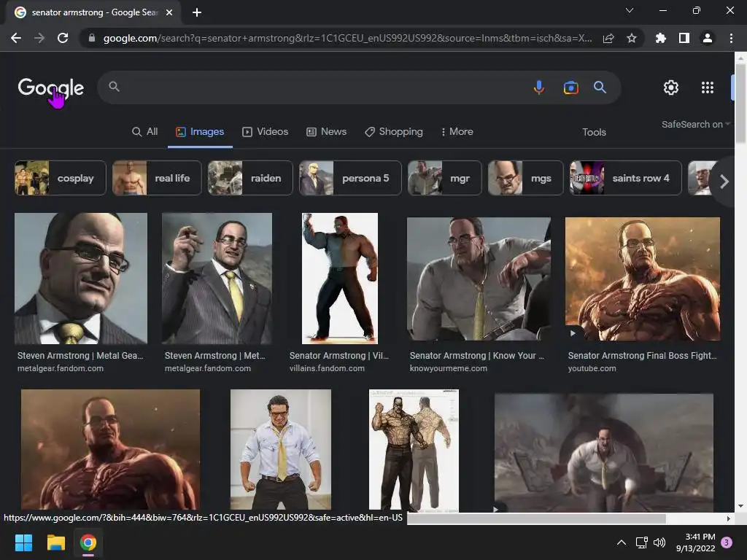Open the villains.fandom.com source link
The height and width of the screenshot is (560, 747).
(327, 368)
